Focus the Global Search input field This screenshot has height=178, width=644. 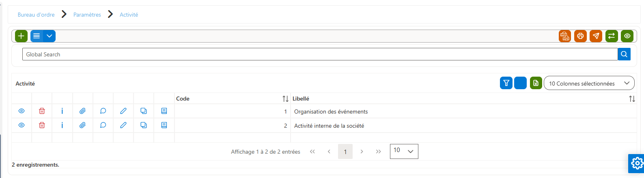tap(320, 54)
